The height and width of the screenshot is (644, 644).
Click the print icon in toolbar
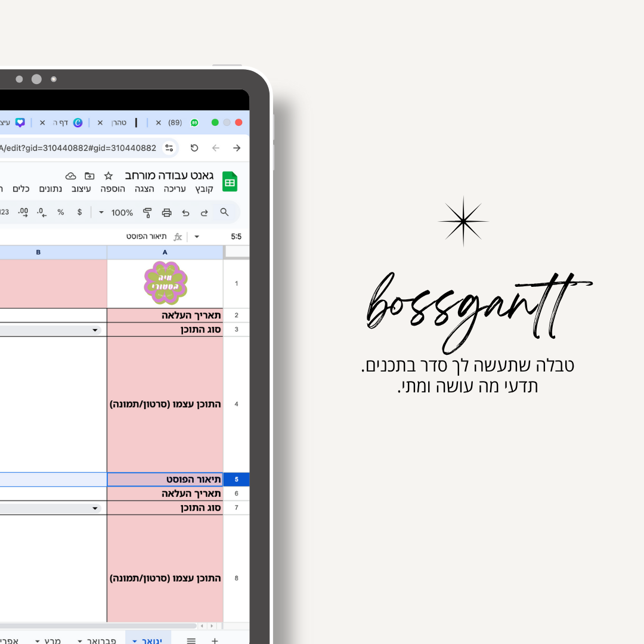pos(166,212)
